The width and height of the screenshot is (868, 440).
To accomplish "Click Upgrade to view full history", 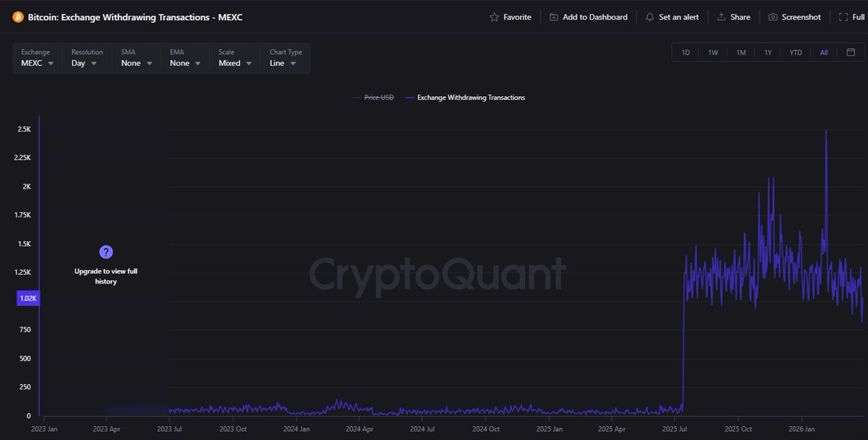I will pos(106,276).
